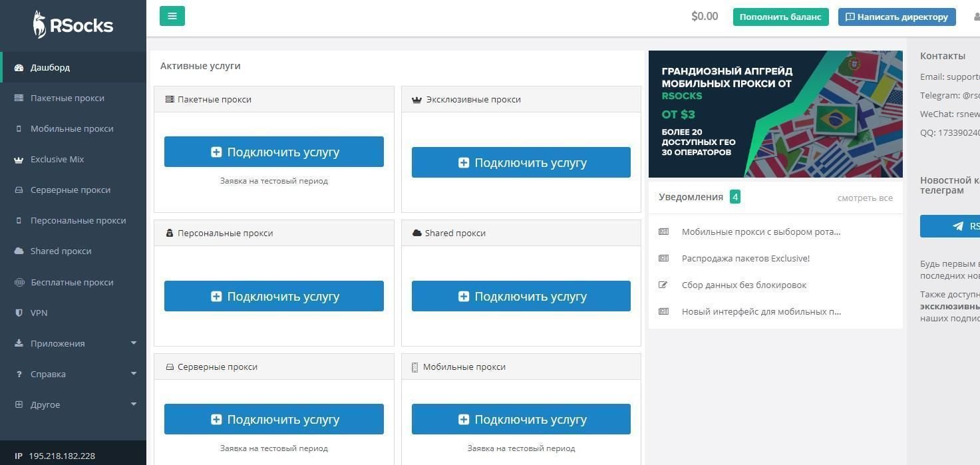Click Пополнить баланс button
The image size is (980, 465).
pyautogui.click(x=780, y=17)
